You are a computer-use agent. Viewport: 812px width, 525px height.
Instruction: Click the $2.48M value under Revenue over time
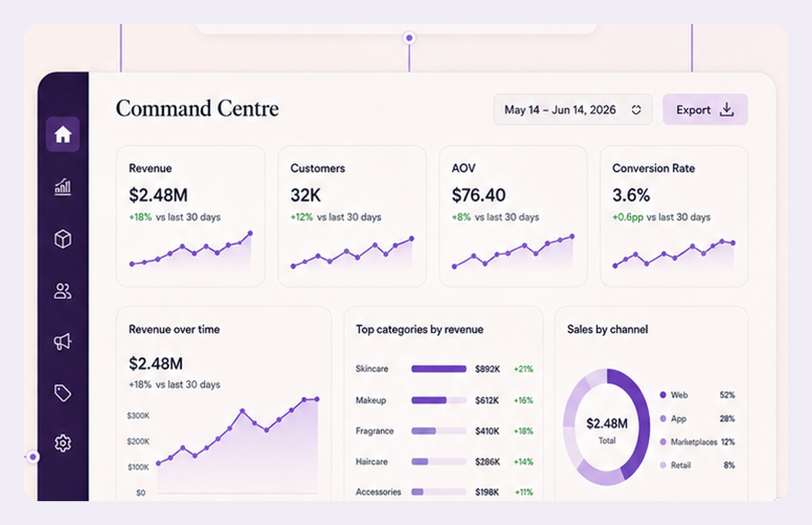(156, 364)
